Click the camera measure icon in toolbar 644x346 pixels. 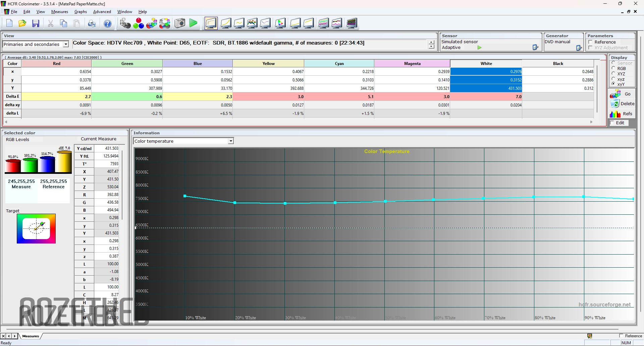pyautogui.click(x=180, y=23)
